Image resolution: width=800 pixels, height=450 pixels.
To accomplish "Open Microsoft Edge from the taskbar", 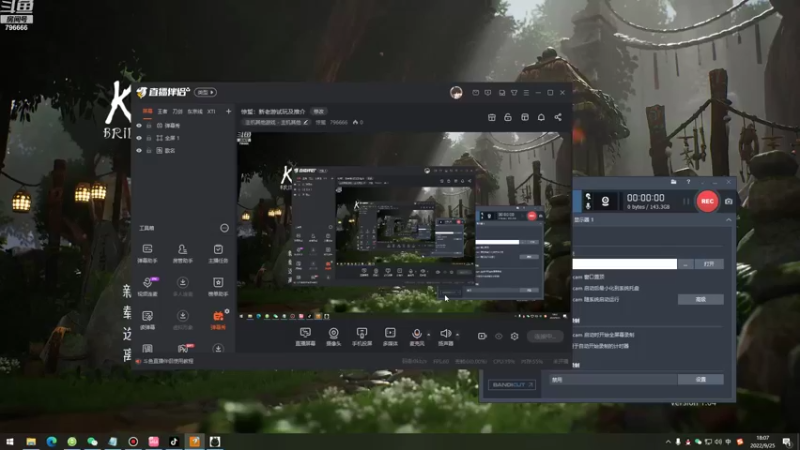I will coord(52,441).
